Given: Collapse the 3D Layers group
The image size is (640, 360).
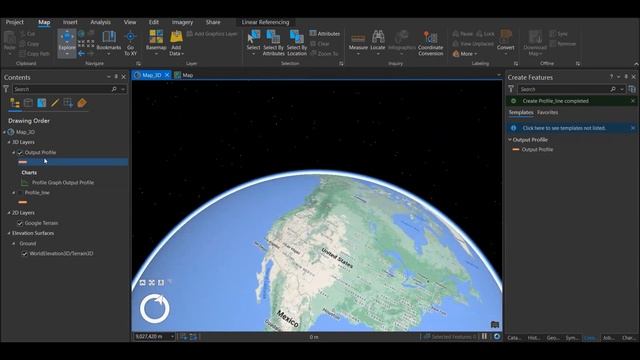Looking at the screenshot, I should pyautogui.click(x=9, y=142).
